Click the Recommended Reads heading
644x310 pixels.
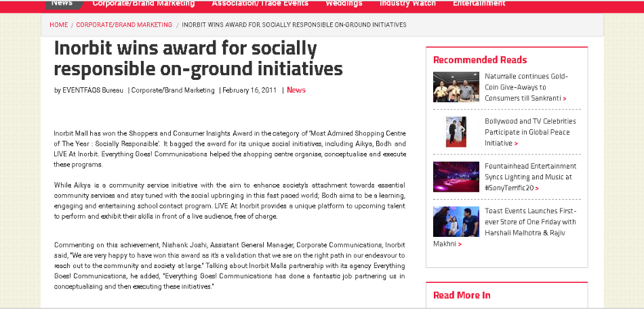coord(480,60)
